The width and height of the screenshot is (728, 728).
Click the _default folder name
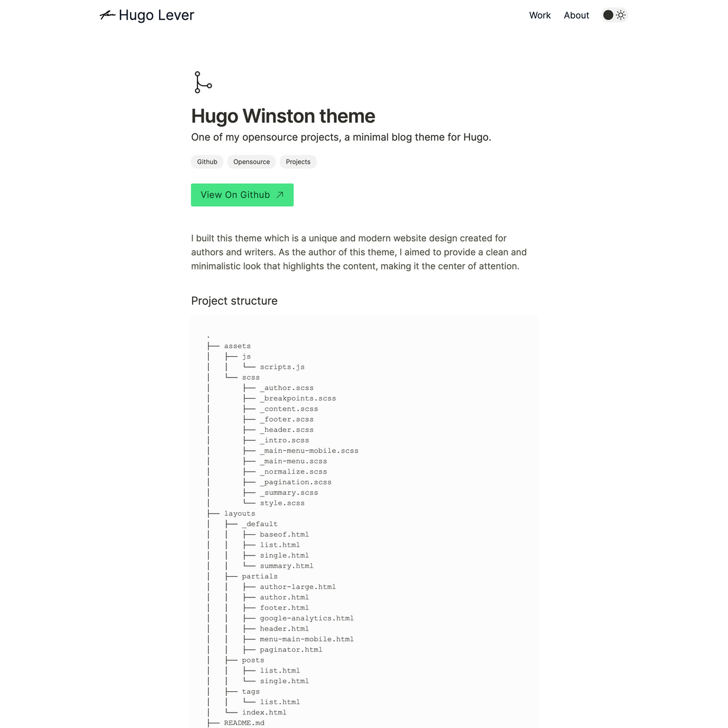[259, 525]
